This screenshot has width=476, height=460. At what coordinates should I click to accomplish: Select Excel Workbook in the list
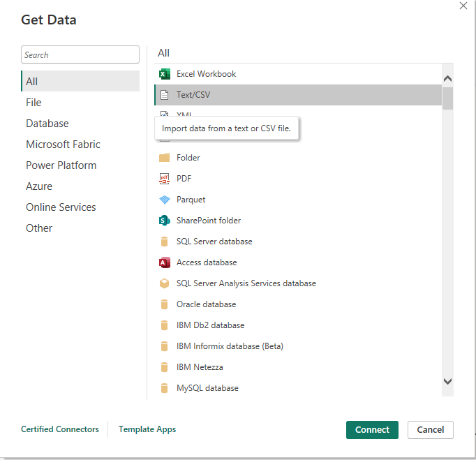pyautogui.click(x=298, y=74)
